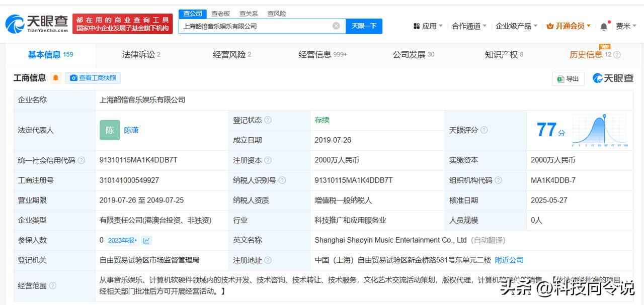644x305 pixels.
Task: Click the 自由贸易试验区市场监督管理局 registration authority value
Action: pyautogui.click(x=149, y=260)
